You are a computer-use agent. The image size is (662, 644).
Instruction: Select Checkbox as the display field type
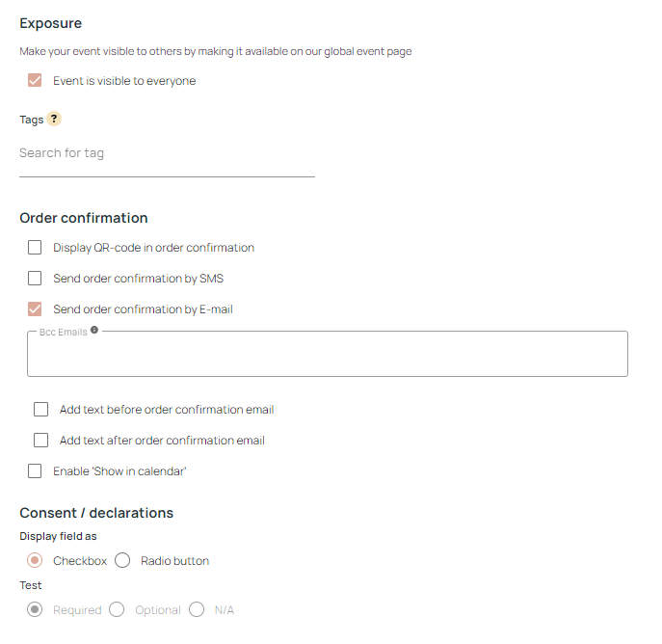(35, 561)
